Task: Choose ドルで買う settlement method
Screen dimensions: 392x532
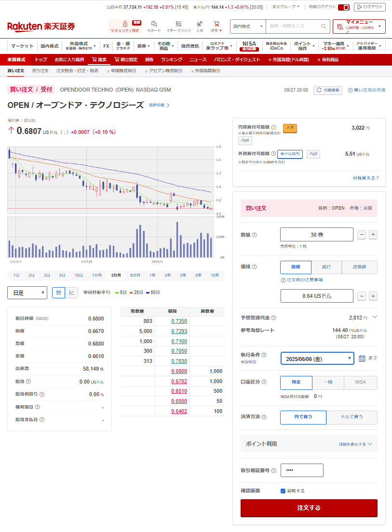Action: pos(351,417)
